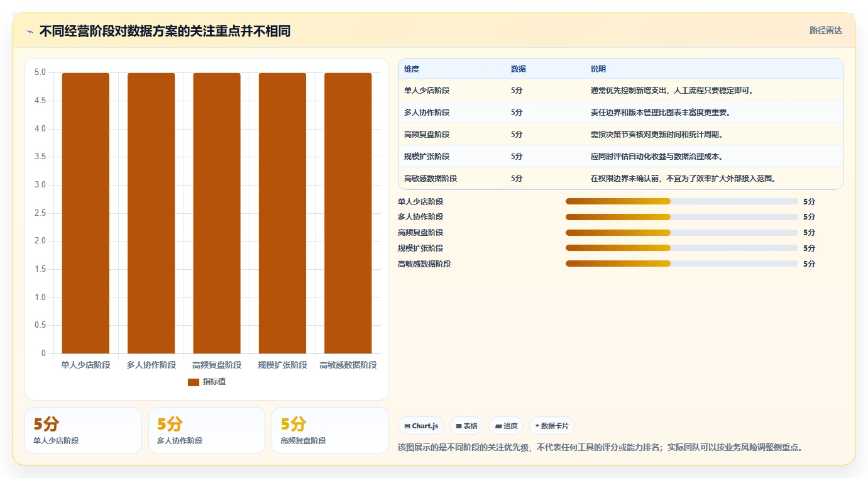868x478 pixels.
Task: Click the 多人协作阶段 progress bar
Action: (682, 216)
